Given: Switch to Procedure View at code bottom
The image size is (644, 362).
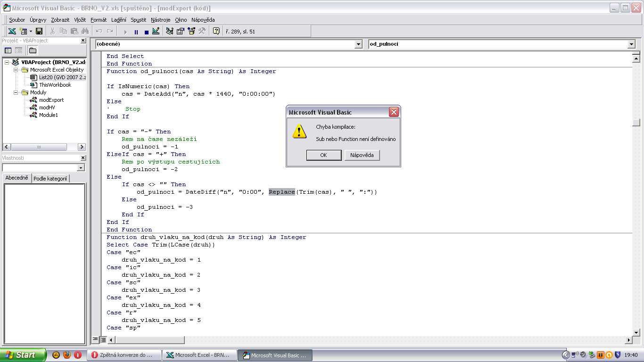Looking at the screenshot, I should tap(96, 339).
